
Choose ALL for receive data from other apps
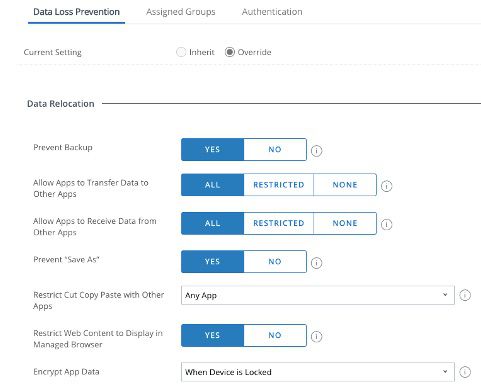213,223
